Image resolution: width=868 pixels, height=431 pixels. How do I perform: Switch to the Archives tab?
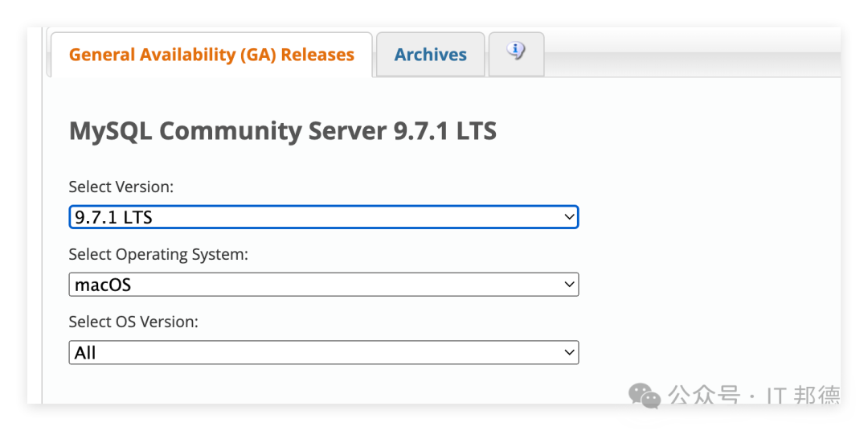point(430,55)
